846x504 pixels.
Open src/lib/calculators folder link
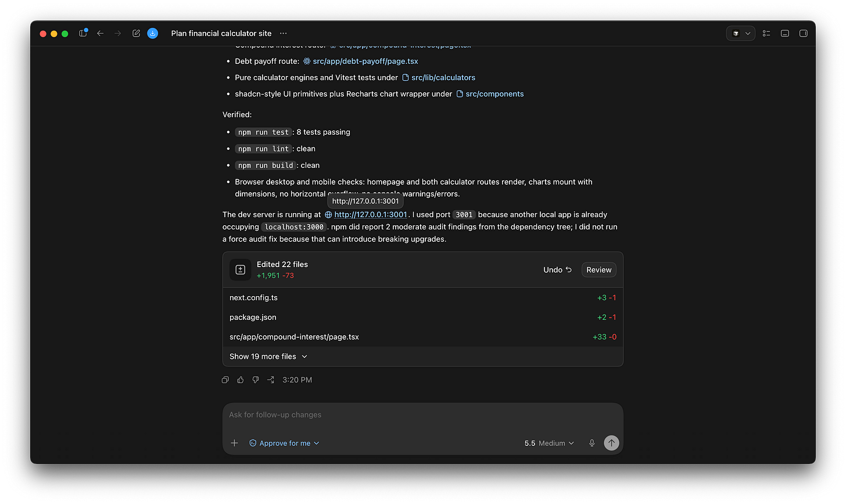(x=443, y=77)
